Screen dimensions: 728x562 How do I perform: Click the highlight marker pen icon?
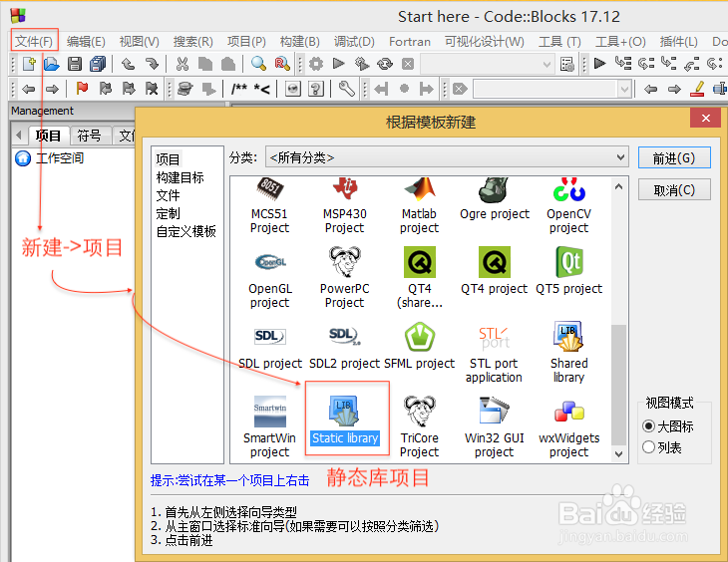pos(697,88)
